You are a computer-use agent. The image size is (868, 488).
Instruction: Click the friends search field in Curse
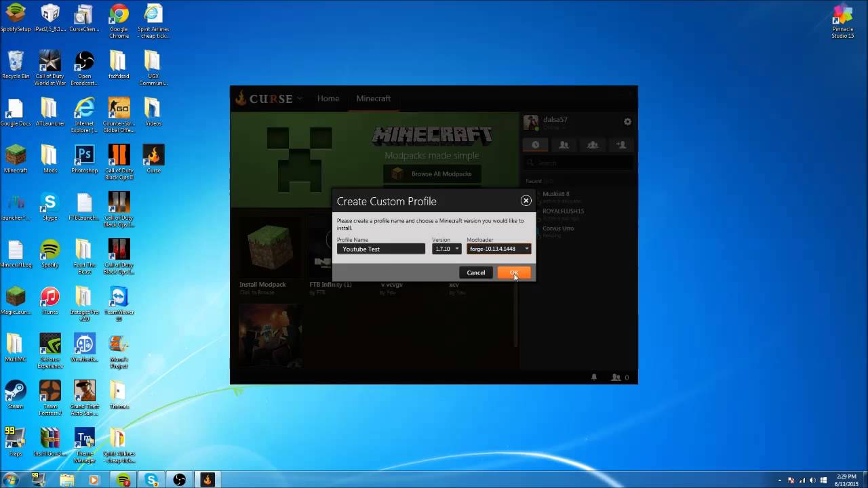(x=579, y=163)
